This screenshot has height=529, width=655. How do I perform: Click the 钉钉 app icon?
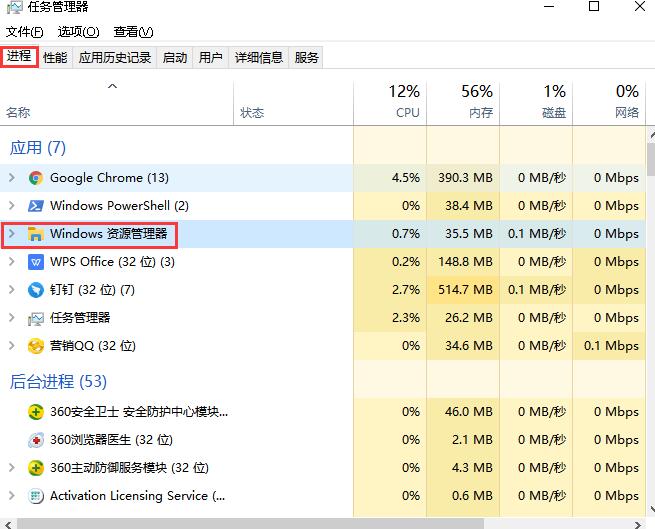[36, 290]
